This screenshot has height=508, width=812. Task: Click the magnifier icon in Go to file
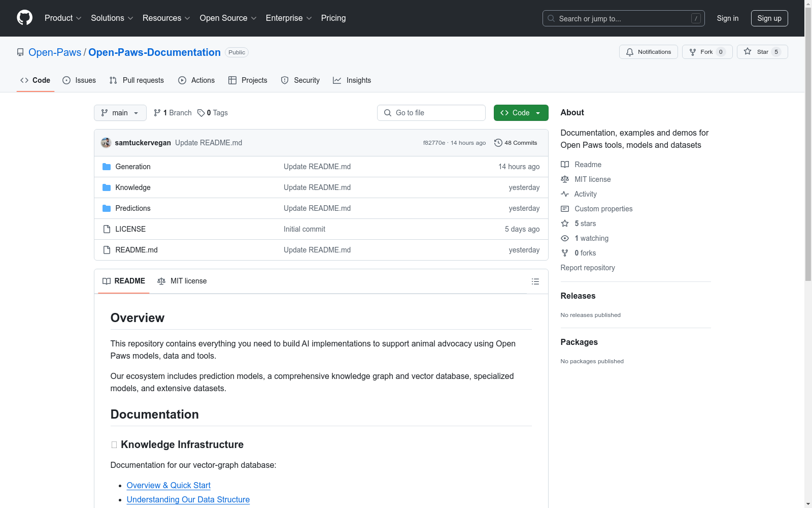pyautogui.click(x=388, y=113)
